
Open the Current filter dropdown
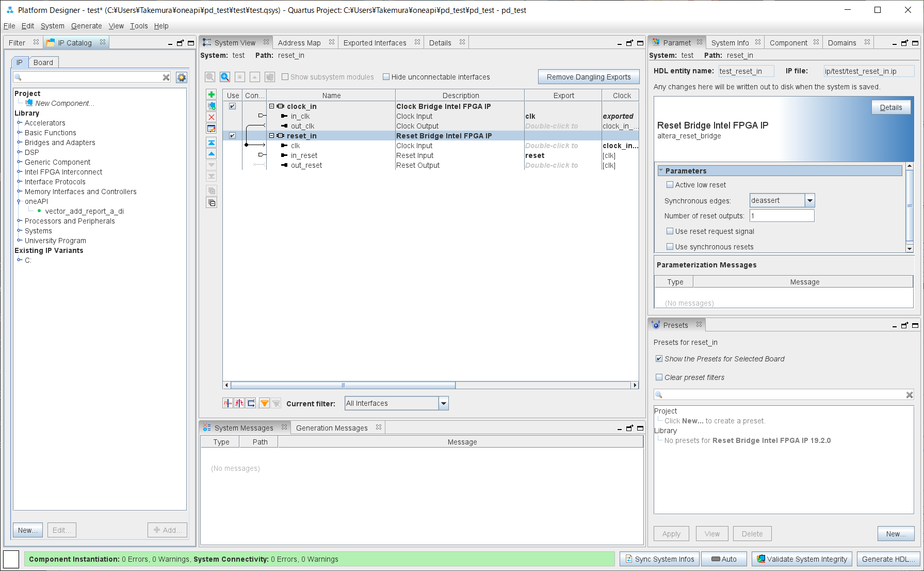(x=443, y=403)
